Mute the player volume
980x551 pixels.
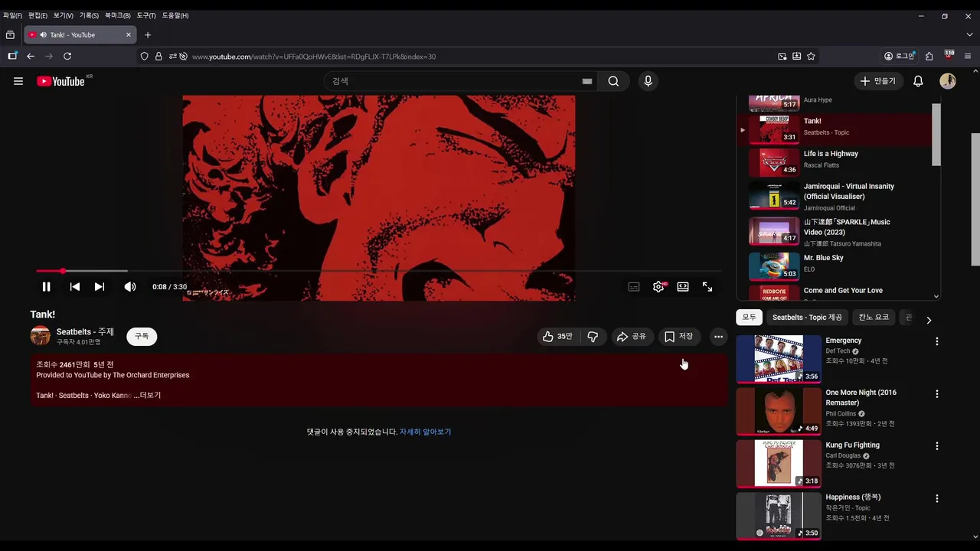tap(130, 287)
